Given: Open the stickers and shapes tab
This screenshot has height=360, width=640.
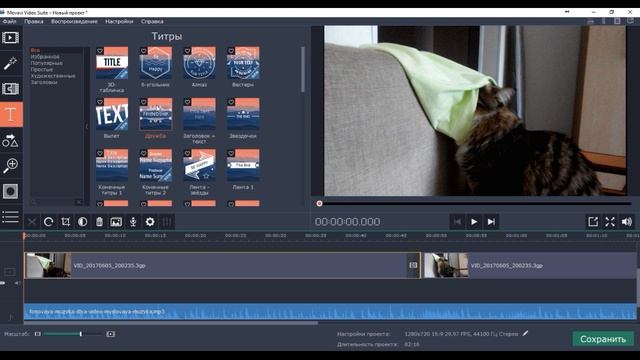Looking at the screenshot, I should 11,140.
